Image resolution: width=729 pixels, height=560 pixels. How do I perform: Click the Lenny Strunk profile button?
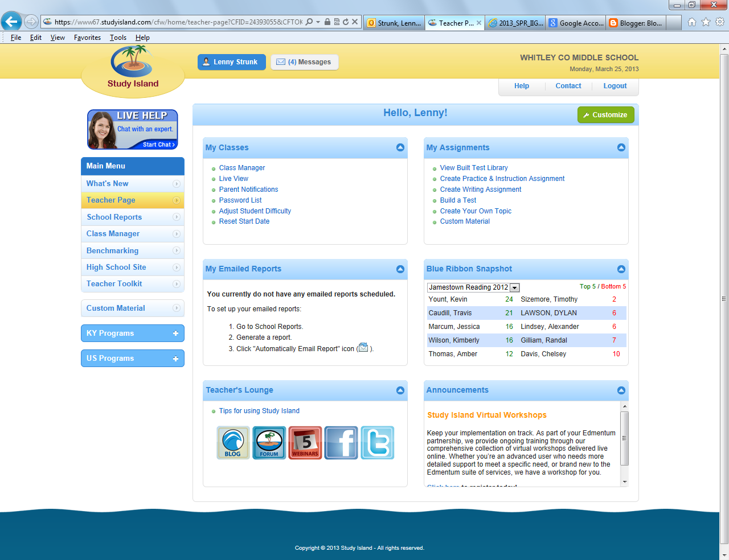pyautogui.click(x=231, y=62)
